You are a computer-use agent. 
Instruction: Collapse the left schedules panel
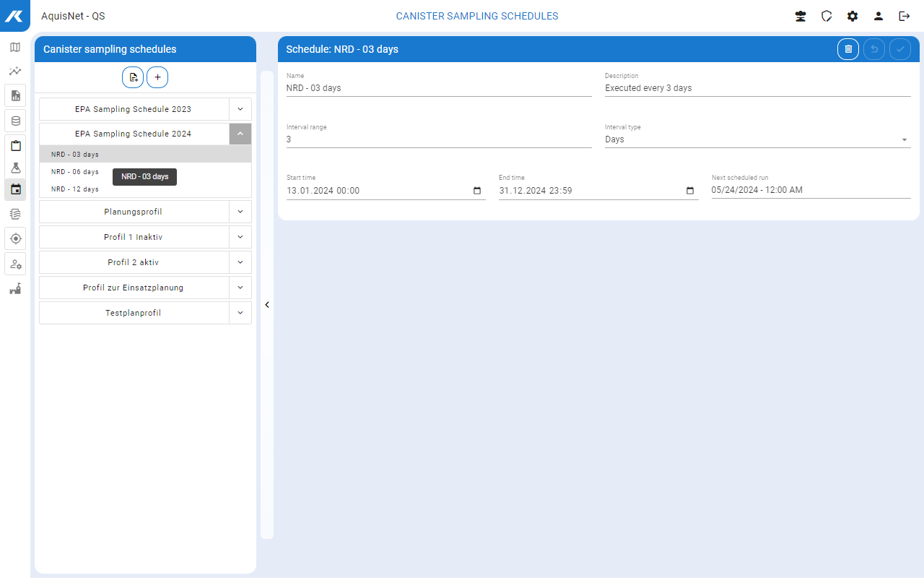tap(267, 305)
